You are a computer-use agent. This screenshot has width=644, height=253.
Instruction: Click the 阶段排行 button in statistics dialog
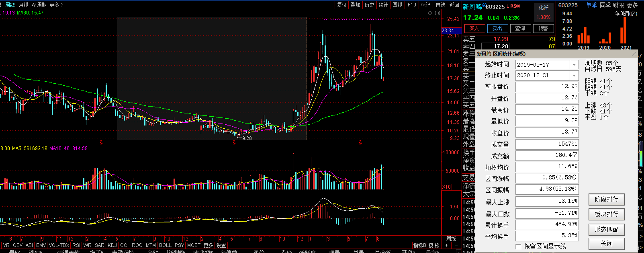click(606, 199)
